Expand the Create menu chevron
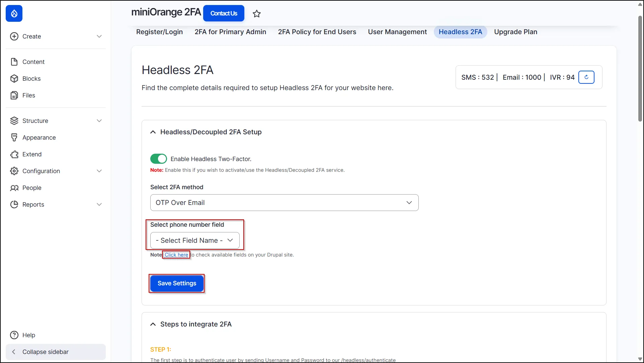Viewport: 644px width, 363px height. (x=99, y=36)
